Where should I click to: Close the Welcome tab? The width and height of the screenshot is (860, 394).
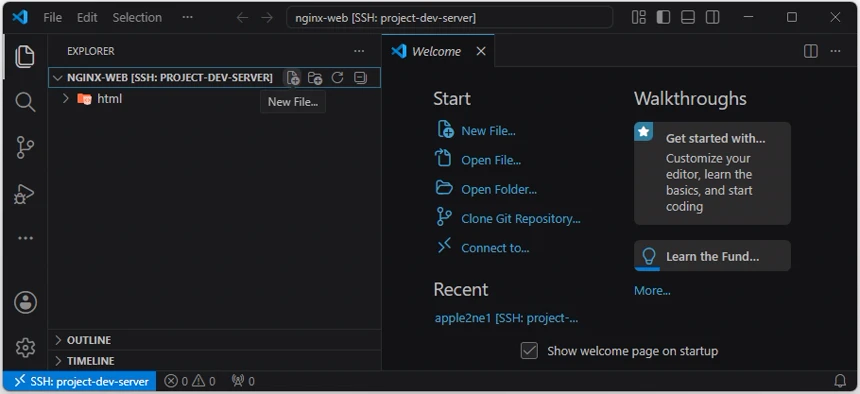click(x=481, y=51)
